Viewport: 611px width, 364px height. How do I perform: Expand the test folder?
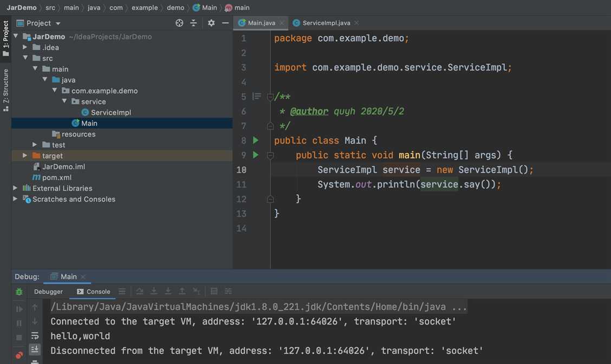click(35, 145)
